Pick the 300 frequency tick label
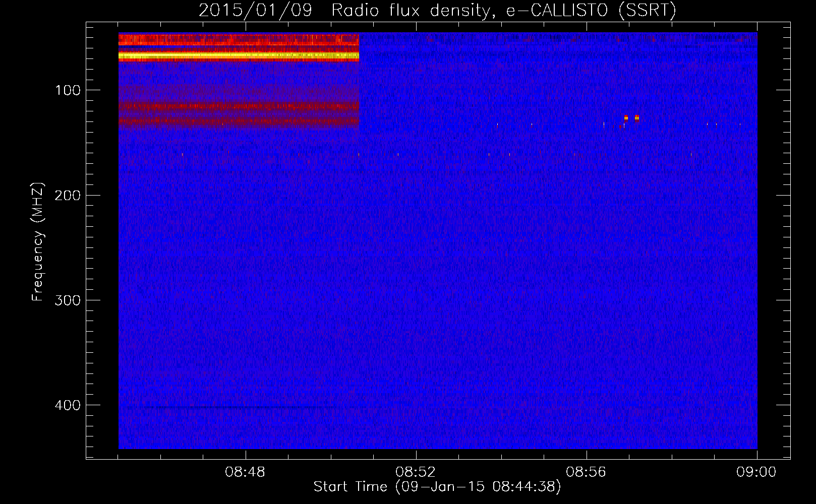The width and height of the screenshot is (816, 504). 68,300
